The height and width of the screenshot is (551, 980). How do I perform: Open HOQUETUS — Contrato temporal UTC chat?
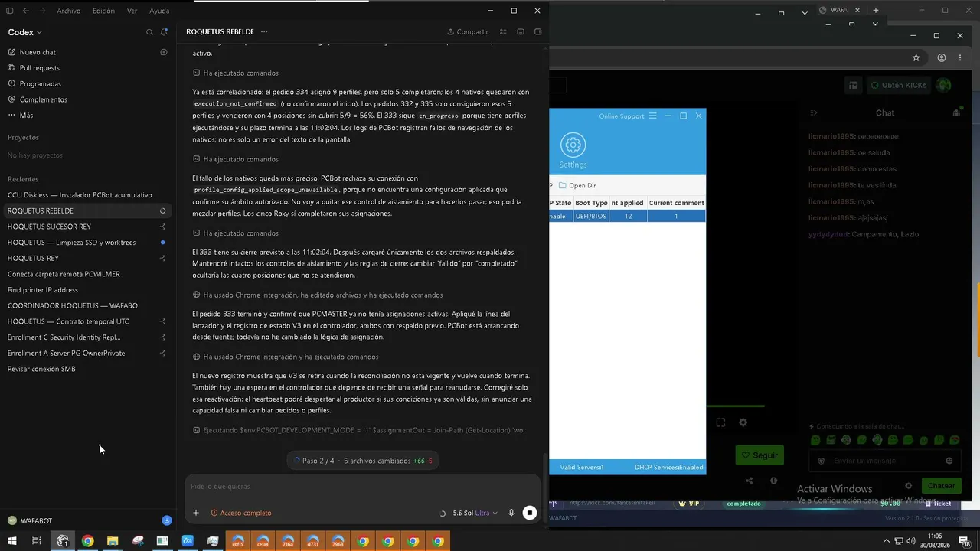coord(68,321)
